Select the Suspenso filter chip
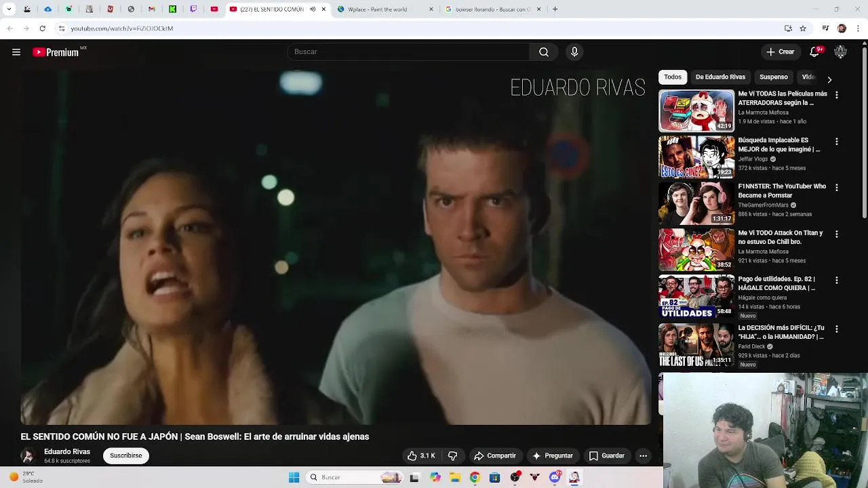Viewport: 868px width, 488px height. pyautogui.click(x=774, y=77)
